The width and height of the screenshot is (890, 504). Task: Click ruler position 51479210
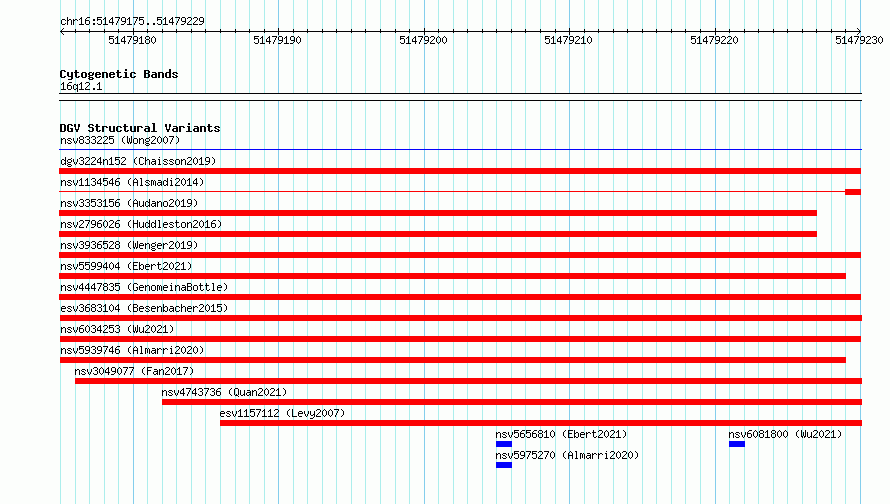(569, 40)
